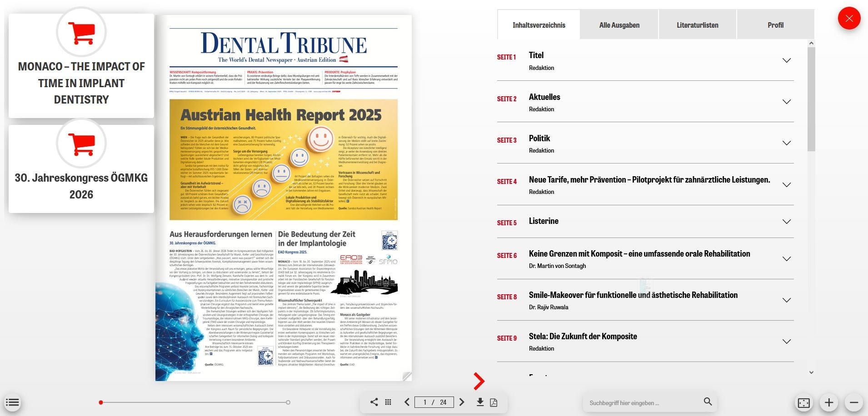The width and height of the screenshot is (868, 416).
Task: Click the Titel heading in contents
Action: tap(536, 55)
